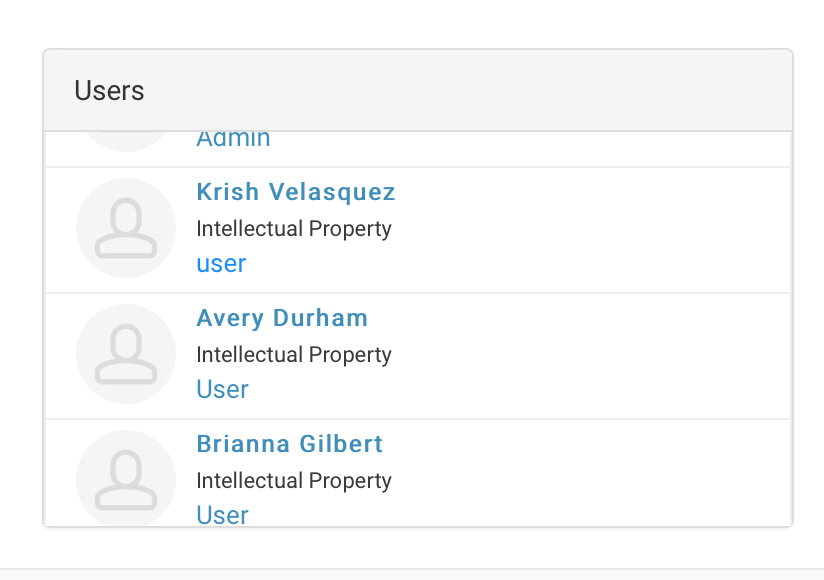The width and height of the screenshot is (824, 580).
Task: Select Avery Durham's Intellectual Property department text
Action: pyautogui.click(x=294, y=355)
